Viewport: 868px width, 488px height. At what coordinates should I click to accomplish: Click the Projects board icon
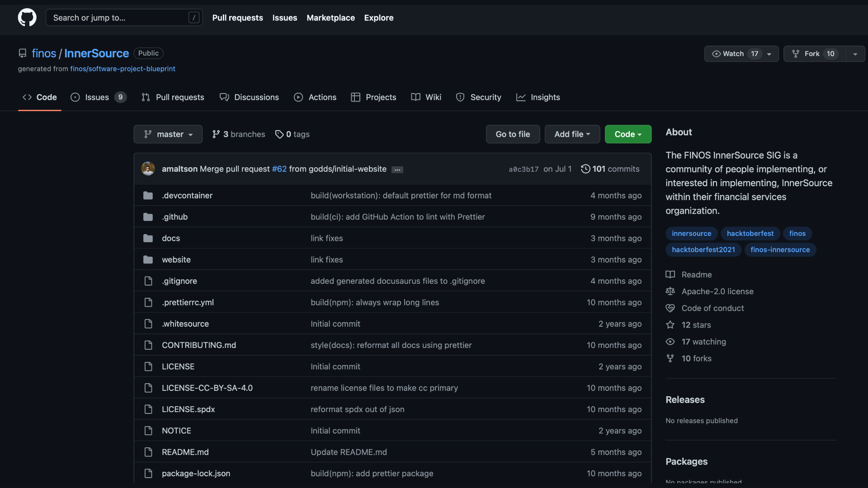coord(355,97)
